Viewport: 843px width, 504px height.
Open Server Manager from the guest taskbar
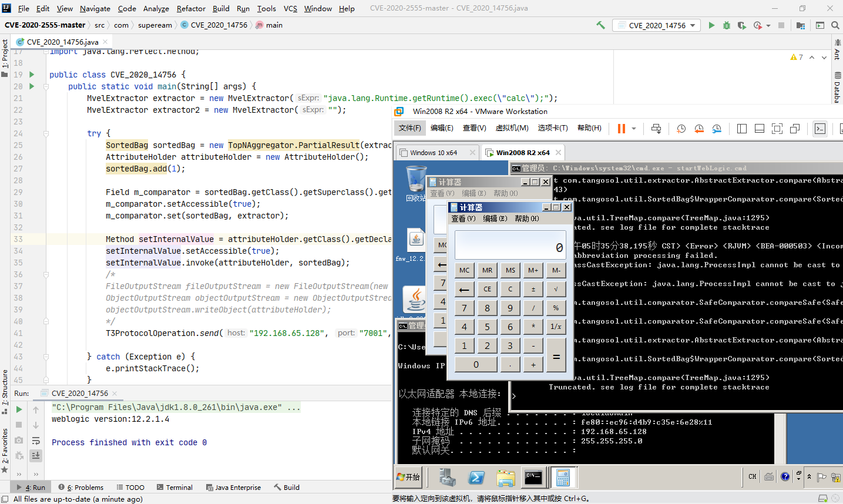(448, 477)
